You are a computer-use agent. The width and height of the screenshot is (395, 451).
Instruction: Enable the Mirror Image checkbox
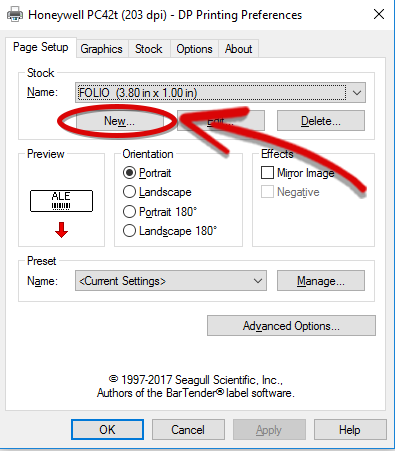coord(298,173)
